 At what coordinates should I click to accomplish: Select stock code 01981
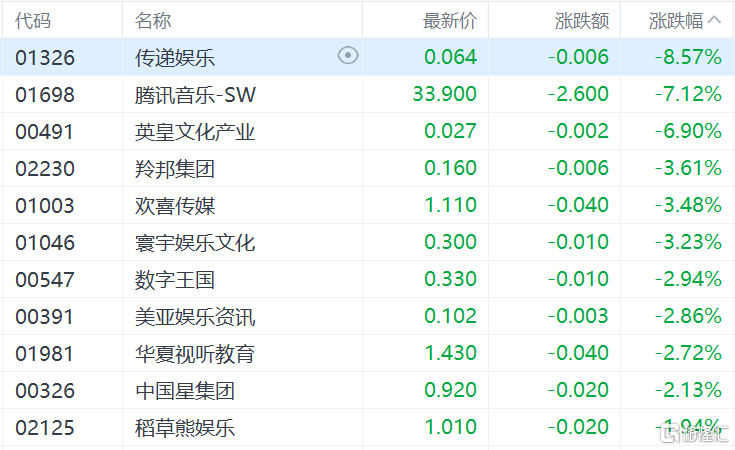click(x=45, y=354)
